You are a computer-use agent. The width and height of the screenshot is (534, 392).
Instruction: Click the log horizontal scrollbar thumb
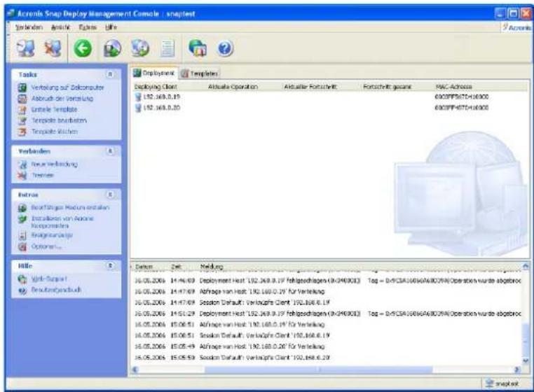tap(318, 370)
